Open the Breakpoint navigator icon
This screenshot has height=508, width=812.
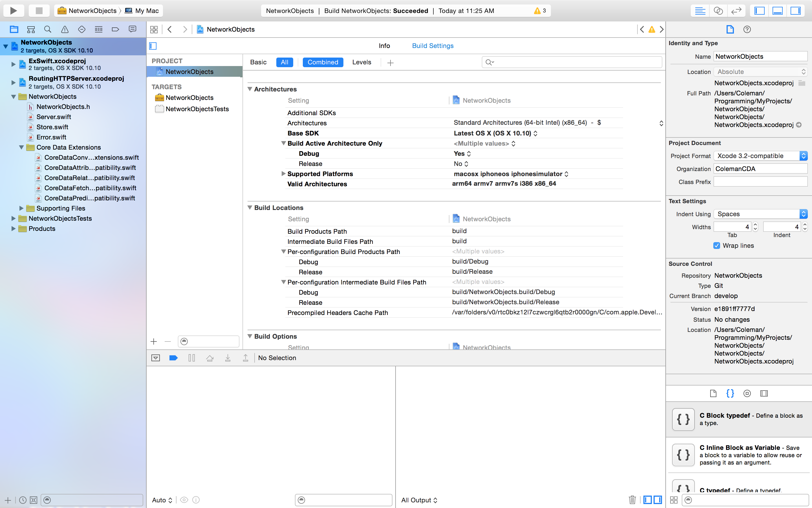[115, 30]
